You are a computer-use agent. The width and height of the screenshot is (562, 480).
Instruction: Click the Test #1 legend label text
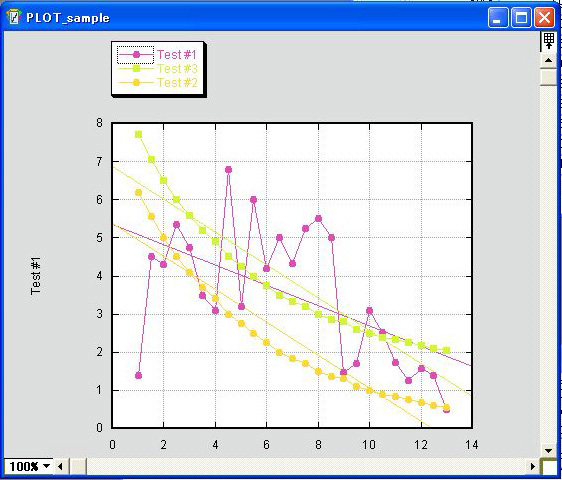point(177,54)
